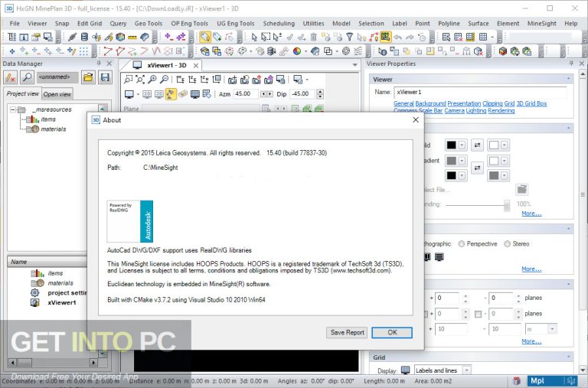Click the black solid color swatch

pyautogui.click(x=452, y=145)
